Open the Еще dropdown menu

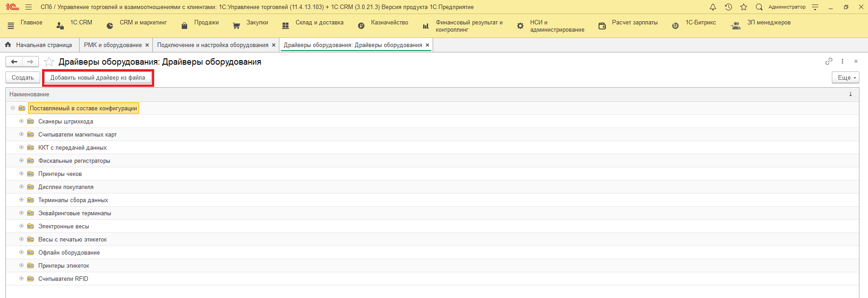coord(845,78)
